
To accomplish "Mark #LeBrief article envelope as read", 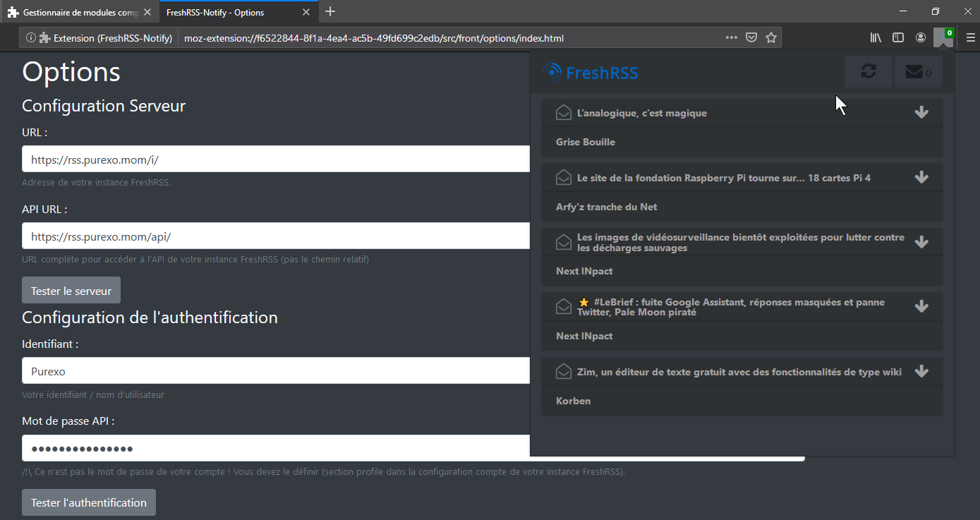I will [564, 306].
